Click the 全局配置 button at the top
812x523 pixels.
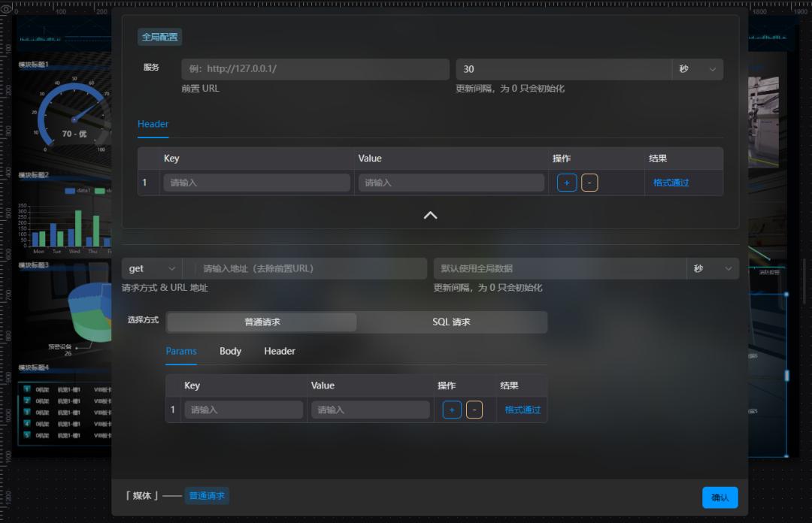click(159, 35)
